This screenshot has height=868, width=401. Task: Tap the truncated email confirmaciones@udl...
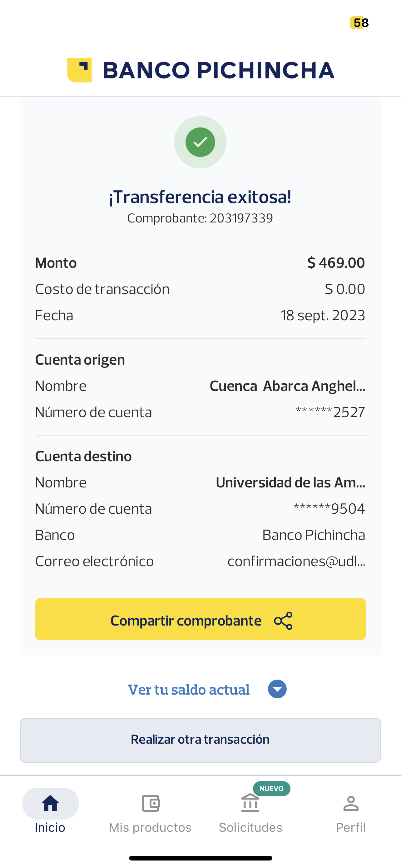click(x=296, y=561)
